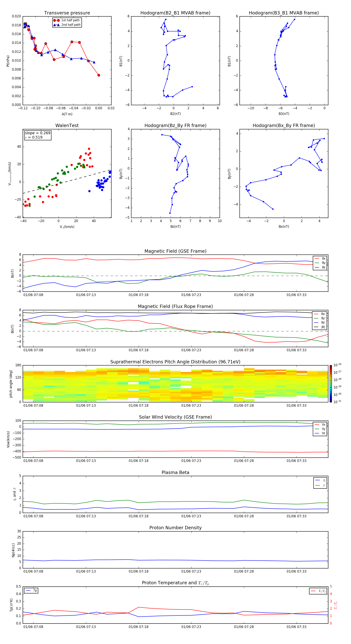Click the 'A(T·m)' x-axis label
This screenshot has height=644, width=351.
67,114
